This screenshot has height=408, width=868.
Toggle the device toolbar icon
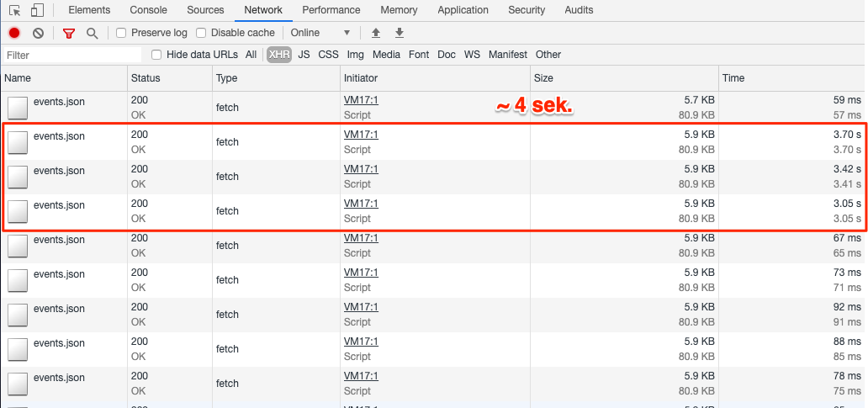(x=37, y=10)
